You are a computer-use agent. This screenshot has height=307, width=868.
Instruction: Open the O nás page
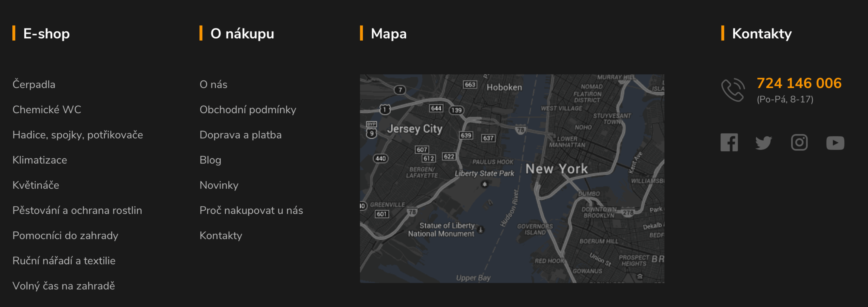click(x=213, y=84)
